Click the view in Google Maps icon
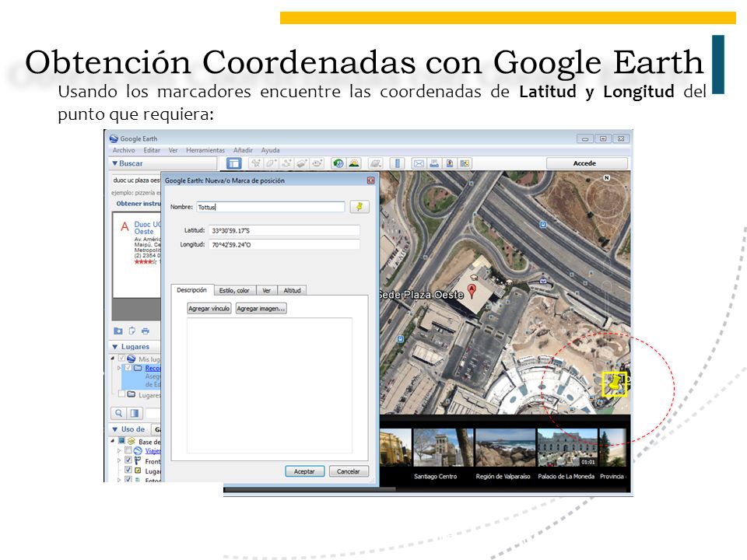This screenshot has width=747, height=560. (x=465, y=163)
